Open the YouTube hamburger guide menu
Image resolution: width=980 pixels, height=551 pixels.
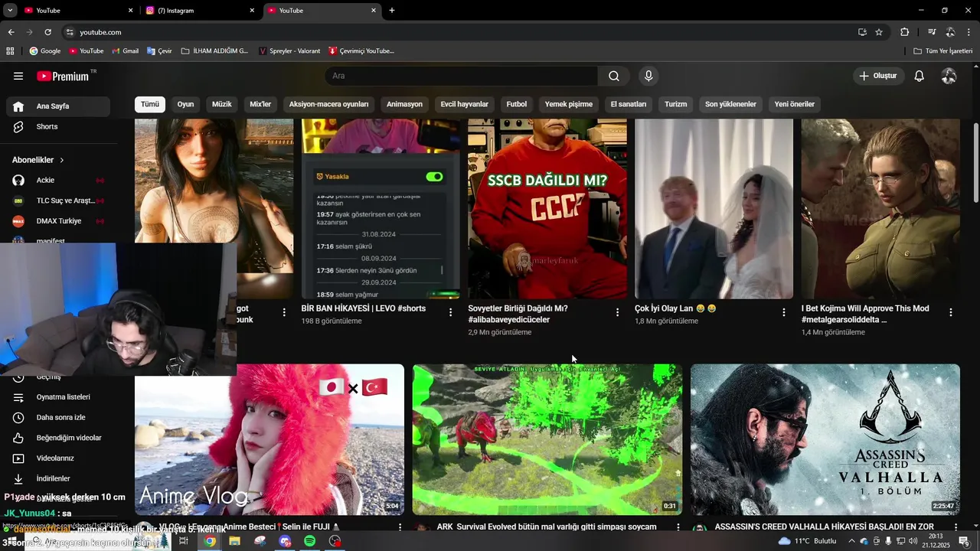18,76
